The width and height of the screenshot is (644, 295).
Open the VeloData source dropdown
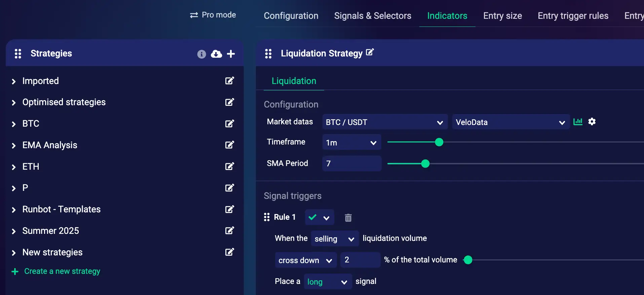[510, 122]
